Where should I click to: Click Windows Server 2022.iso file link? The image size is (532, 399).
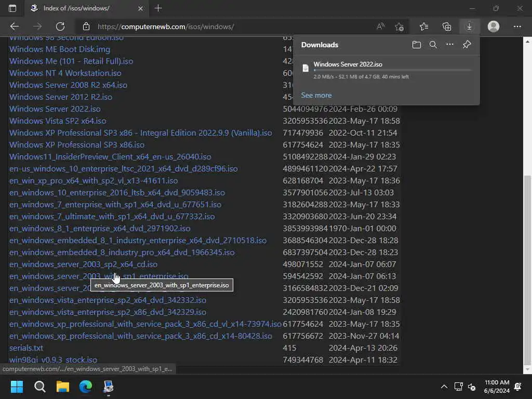pos(55,109)
